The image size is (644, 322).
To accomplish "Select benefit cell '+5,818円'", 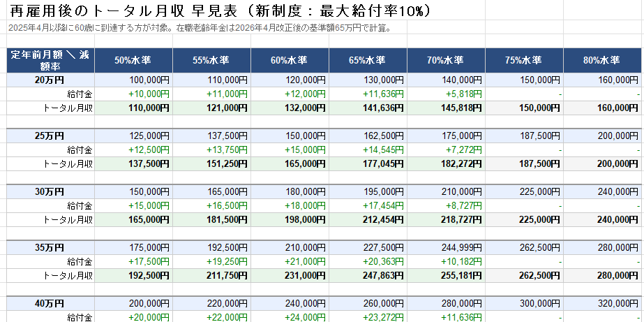I will coord(446,94).
